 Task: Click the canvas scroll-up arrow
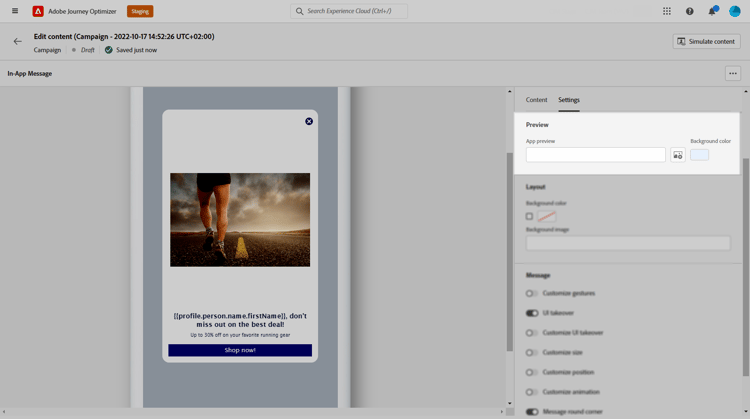point(509,91)
